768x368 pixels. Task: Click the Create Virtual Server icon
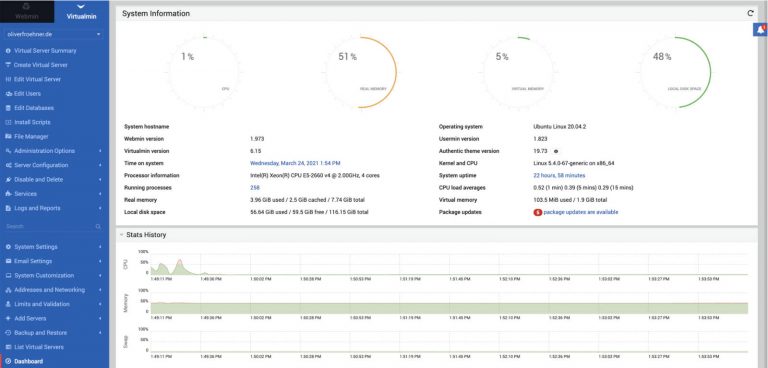[x=8, y=65]
